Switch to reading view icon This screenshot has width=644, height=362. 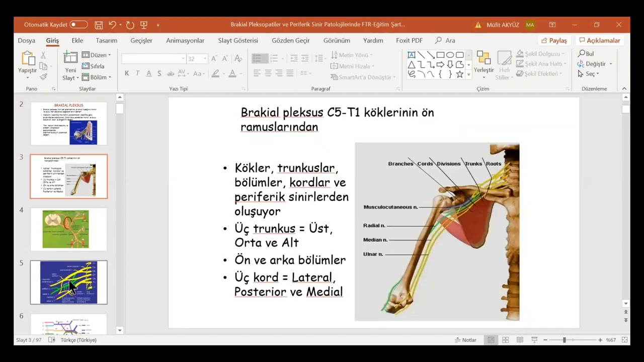pyautogui.click(x=520, y=340)
